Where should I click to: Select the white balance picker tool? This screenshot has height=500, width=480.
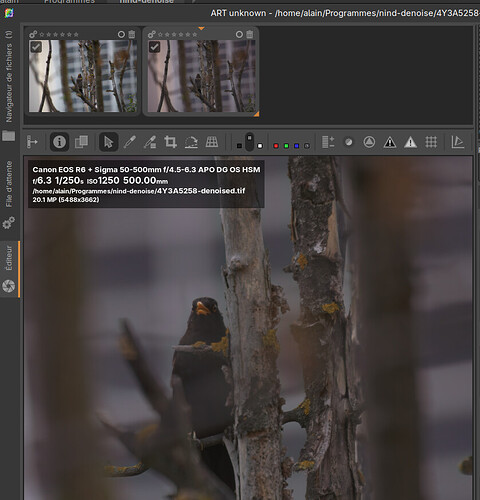(150, 142)
